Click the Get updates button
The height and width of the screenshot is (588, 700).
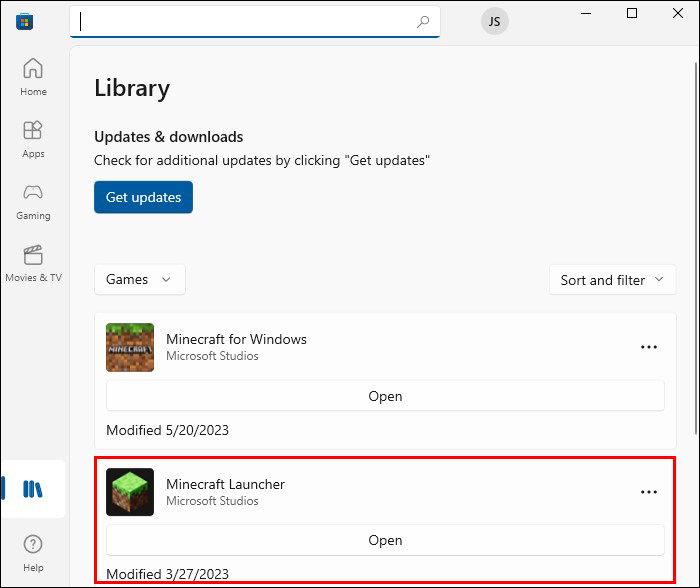pos(143,197)
